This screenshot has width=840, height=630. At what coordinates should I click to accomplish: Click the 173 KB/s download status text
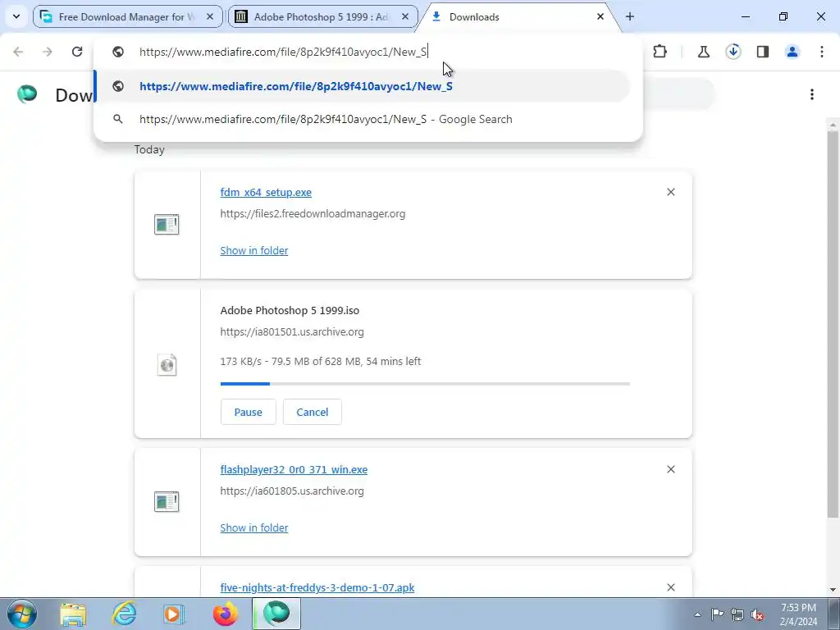[x=321, y=362]
